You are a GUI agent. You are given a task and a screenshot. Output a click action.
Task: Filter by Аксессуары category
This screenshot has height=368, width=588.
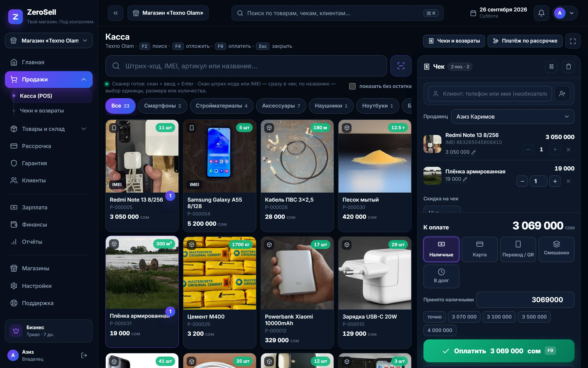[281, 106]
